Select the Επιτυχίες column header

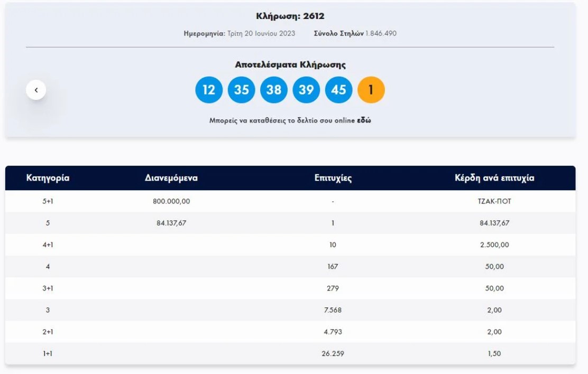[x=333, y=177]
